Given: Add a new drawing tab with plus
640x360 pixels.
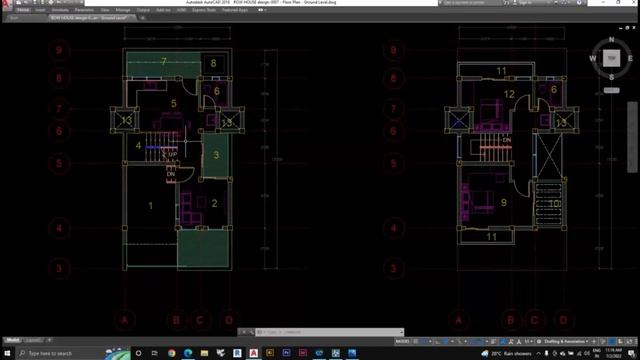Looking at the screenshot, I should [142, 18].
